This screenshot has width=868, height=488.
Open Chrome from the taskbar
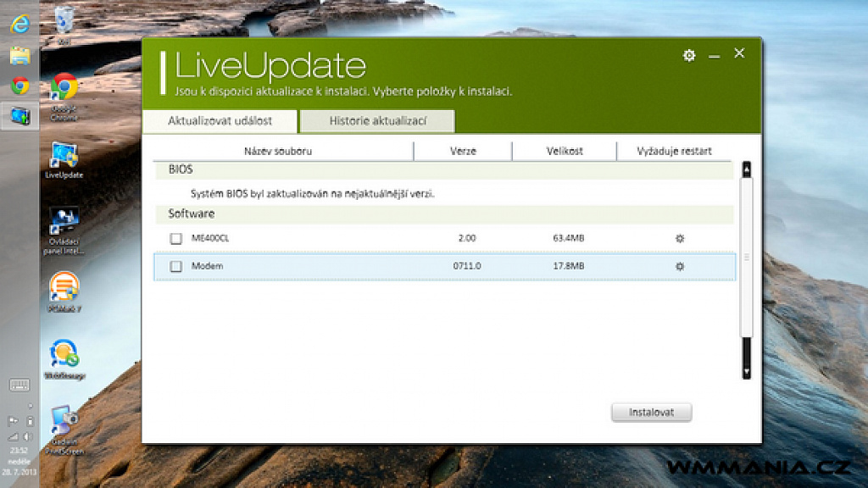(20, 86)
